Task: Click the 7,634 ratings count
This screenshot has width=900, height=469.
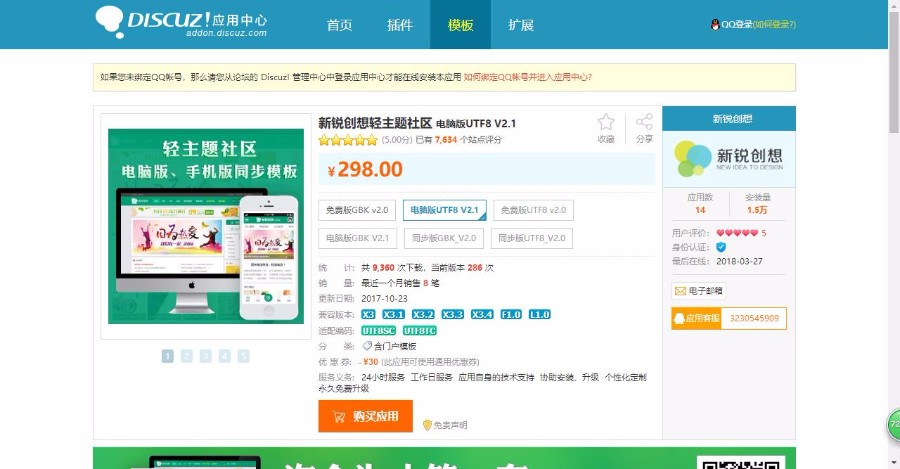Action: pyautogui.click(x=446, y=139)
